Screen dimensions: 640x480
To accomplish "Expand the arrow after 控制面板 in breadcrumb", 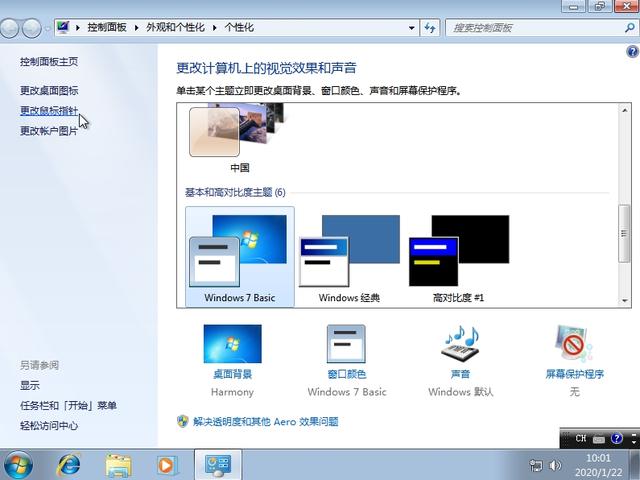I will 137,28.
